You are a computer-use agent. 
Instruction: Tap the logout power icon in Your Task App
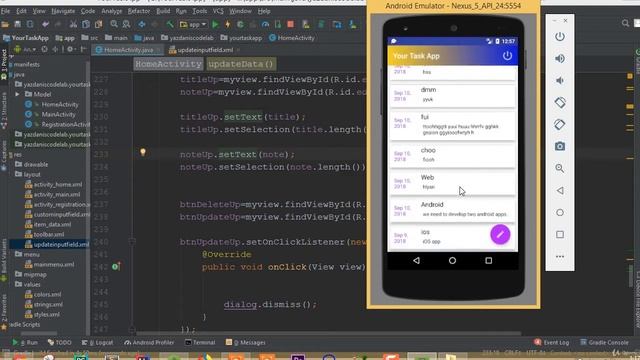[507, 56]
